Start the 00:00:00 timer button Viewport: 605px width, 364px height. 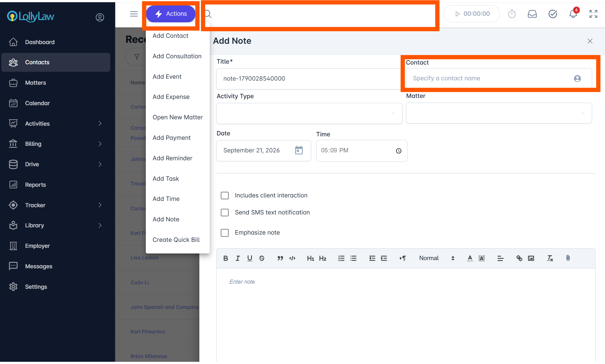tap(471, 14)
